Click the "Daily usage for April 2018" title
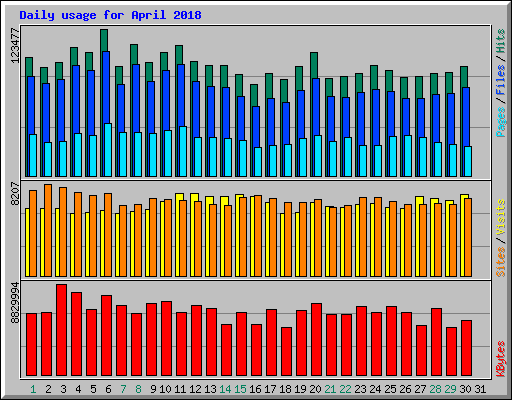The image size is (512, 400). pyautogui.click(x=110, y=15)
